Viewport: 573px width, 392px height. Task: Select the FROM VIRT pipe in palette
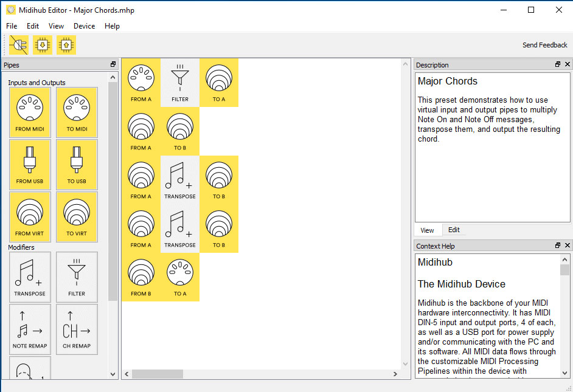tap(30, 217)
